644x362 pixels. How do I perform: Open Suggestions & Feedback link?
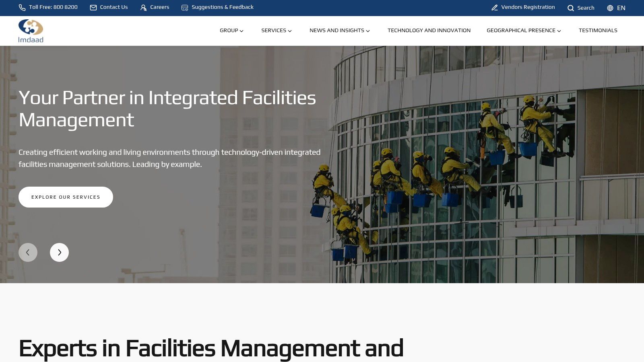click(223, 7)
